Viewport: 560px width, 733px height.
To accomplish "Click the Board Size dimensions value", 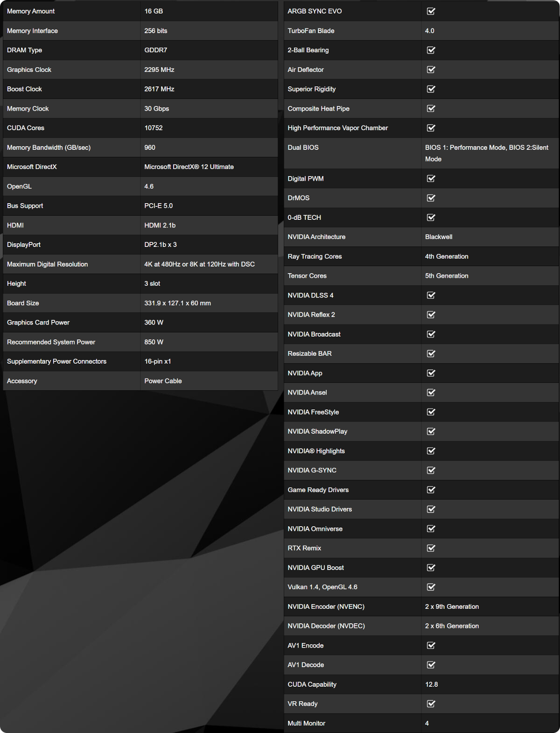I will (177, 303).
